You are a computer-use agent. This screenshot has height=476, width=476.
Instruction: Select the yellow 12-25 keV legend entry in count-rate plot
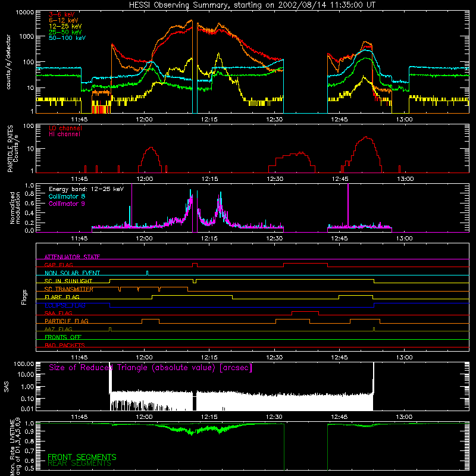pos(65,26)
